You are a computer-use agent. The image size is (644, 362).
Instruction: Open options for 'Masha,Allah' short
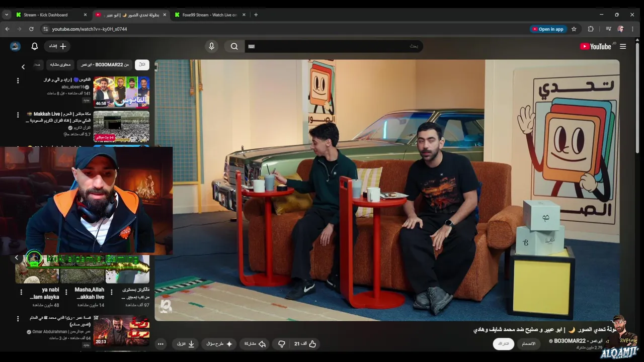(x=66, y=292)
